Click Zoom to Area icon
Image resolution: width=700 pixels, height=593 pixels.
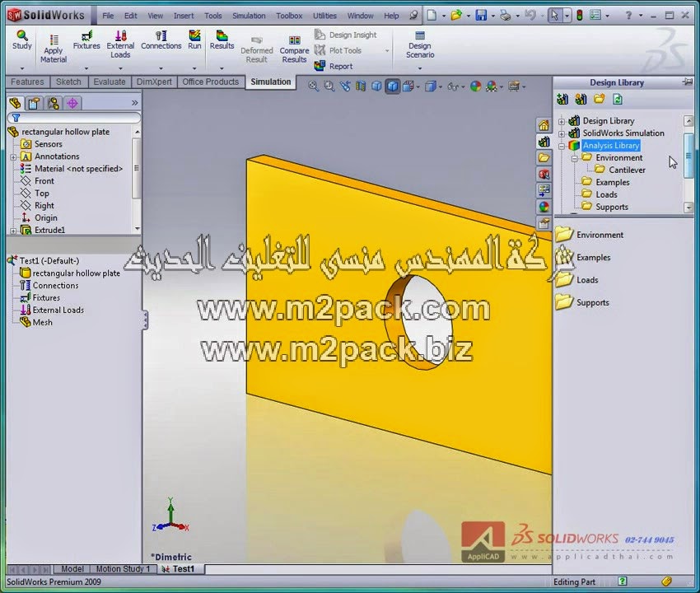point(329,86)
